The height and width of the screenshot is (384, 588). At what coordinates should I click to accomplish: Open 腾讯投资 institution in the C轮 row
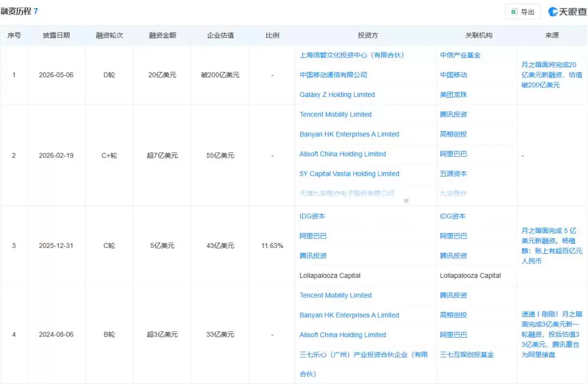453,256
